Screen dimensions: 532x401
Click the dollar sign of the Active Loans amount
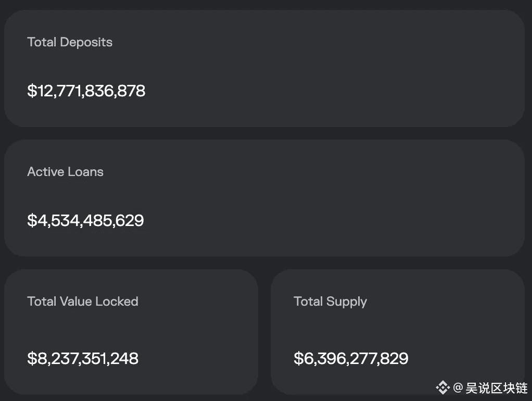[x=31, y=220]
